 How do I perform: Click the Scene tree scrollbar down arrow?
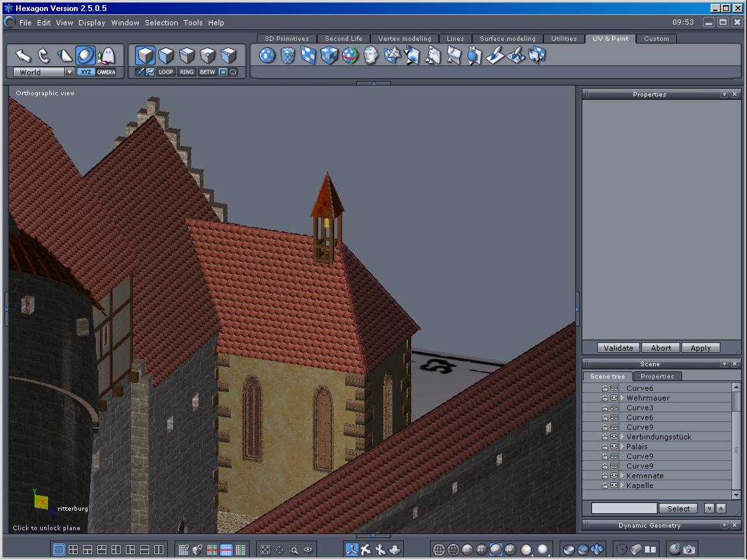736,495
